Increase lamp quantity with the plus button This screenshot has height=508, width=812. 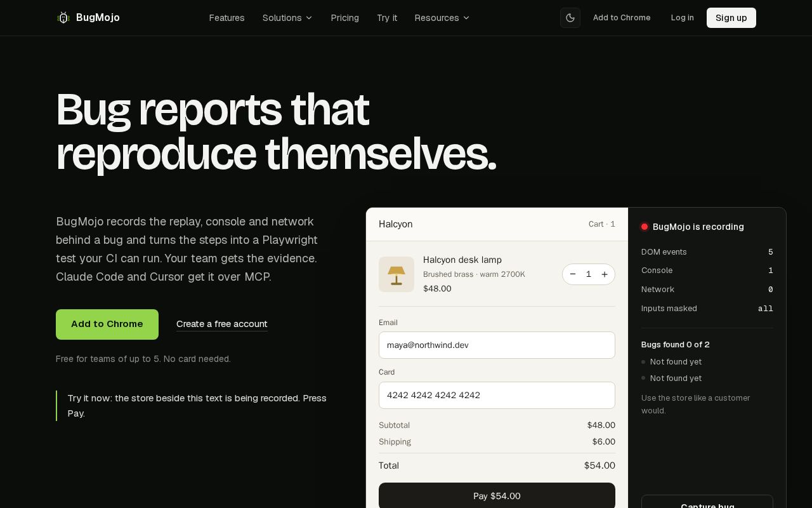[605, 274]
